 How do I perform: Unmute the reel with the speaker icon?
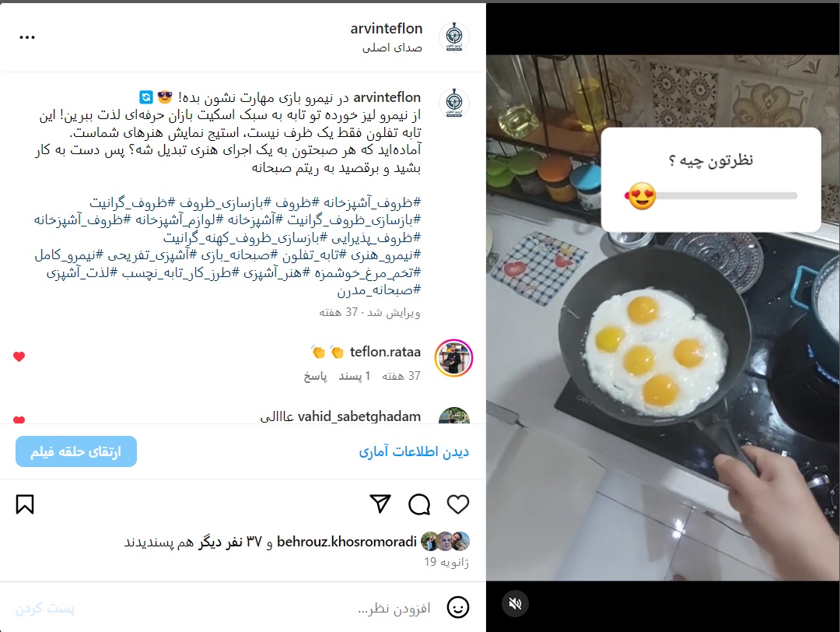tap(516, 603)
